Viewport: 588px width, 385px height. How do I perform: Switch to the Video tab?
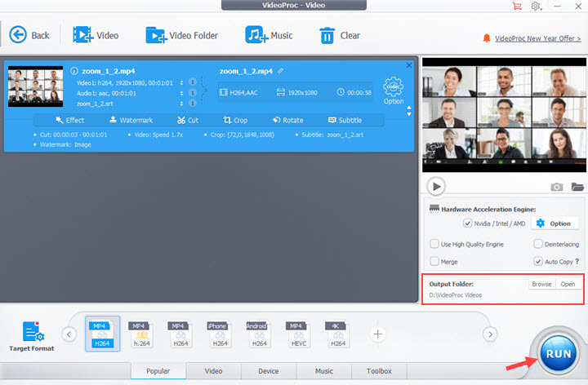pos(213,371)
